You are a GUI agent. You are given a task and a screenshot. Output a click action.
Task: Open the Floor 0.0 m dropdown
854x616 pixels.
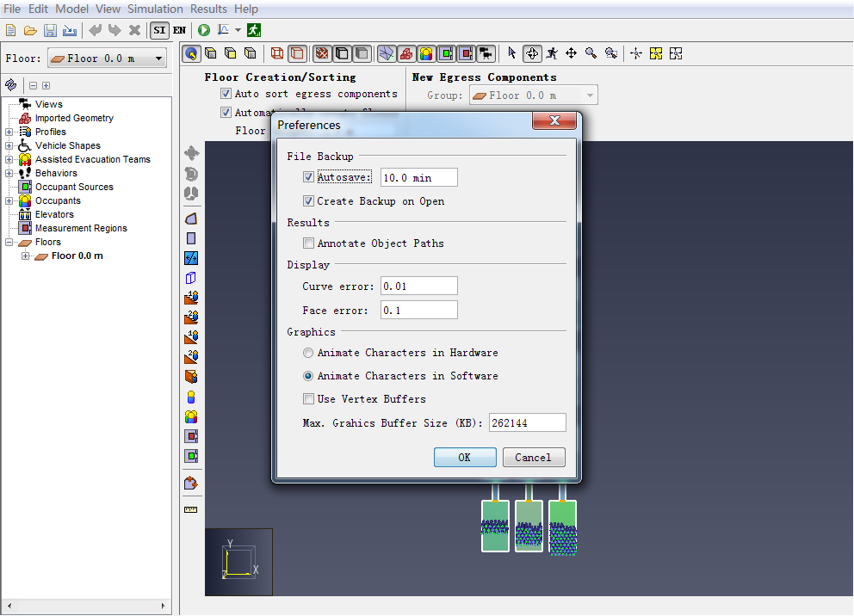(107, 59)
